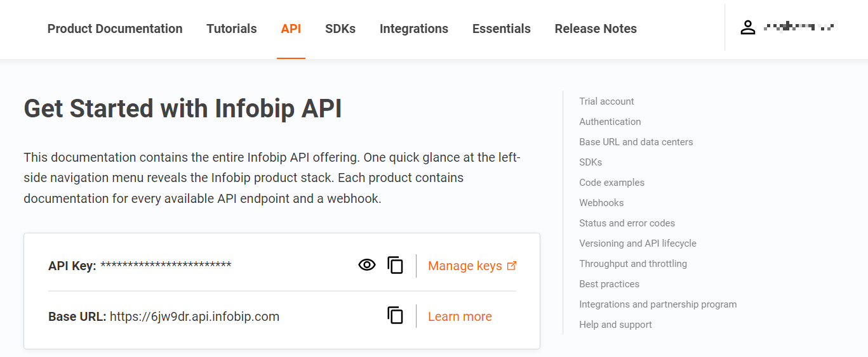Viewport: 868px width, 357px height.
Task: Go to Base URL and data centers
Action: click(x=636, y=142)
